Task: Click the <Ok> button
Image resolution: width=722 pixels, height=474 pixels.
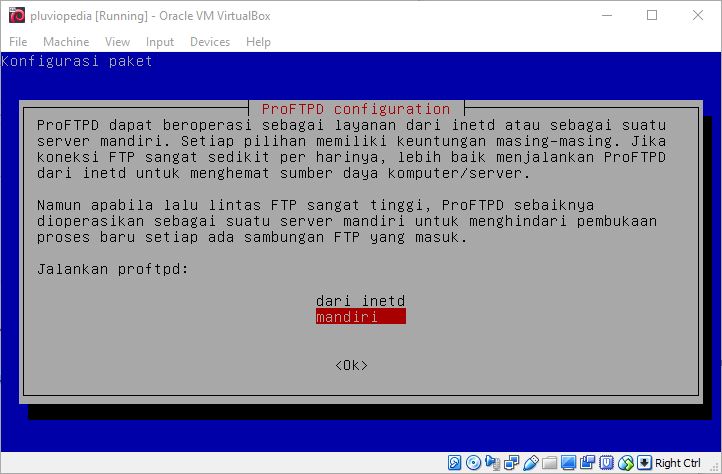Action: click(351, 365)
